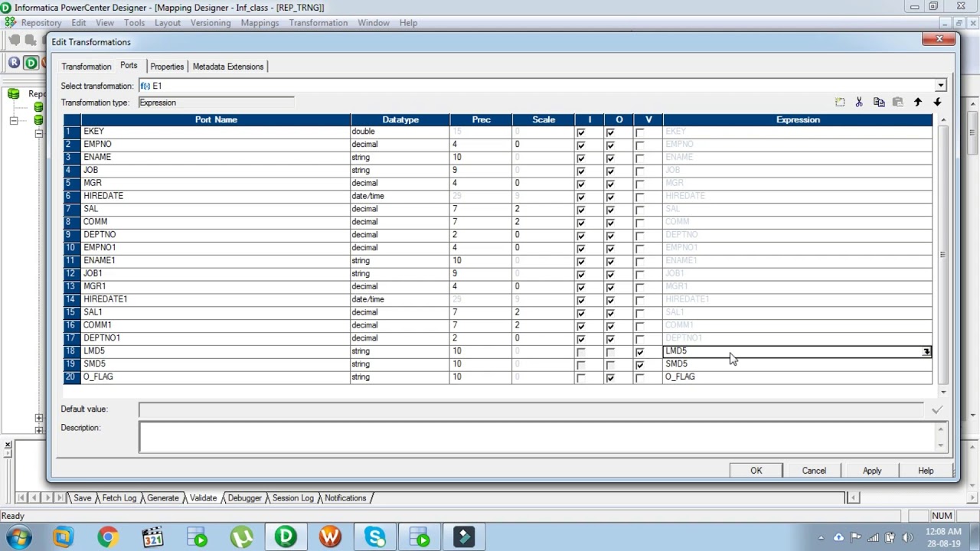Add a new port with the toolbar icon
The width and height of the screenshot is (980, 551).
[840, 103]
